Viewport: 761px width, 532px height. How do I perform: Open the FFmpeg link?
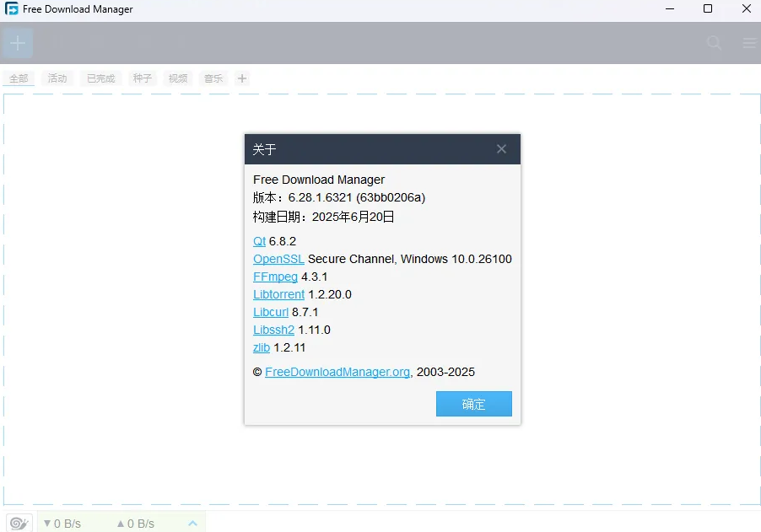tap(275, 277)
